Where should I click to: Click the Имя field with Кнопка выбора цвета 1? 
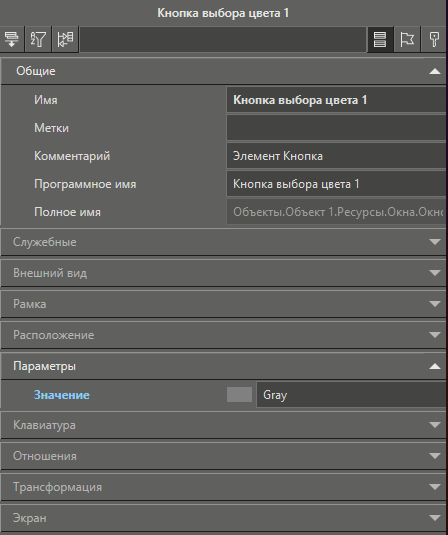(336, 100)
